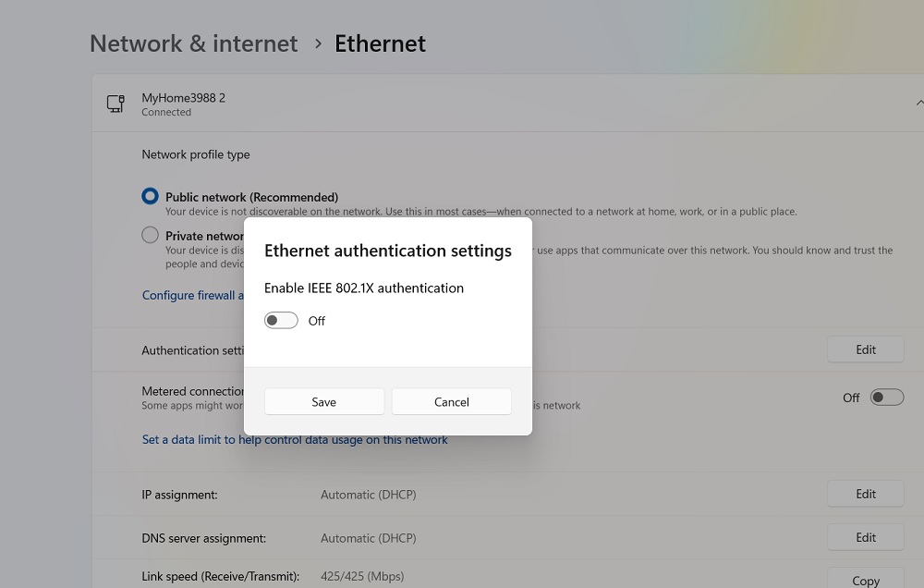924x588 pixels.
Task: Click the Connected status label
Action: [x=166, y=112]
